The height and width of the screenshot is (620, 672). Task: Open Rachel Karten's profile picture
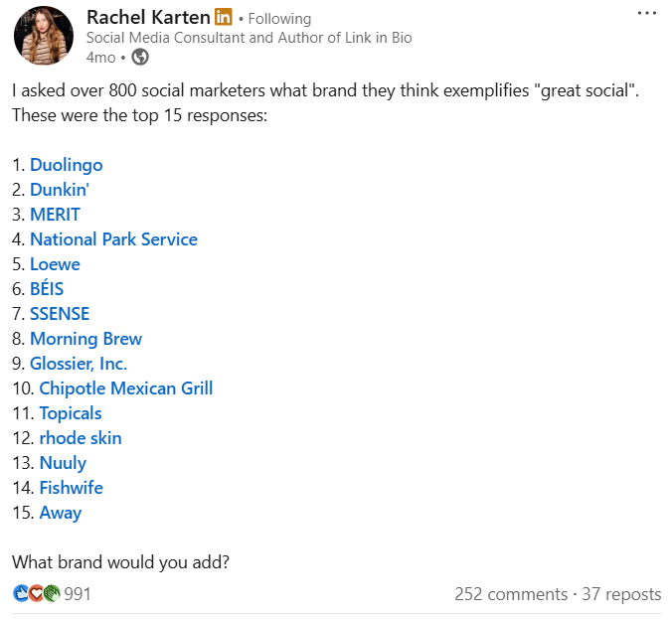(43, 36)
